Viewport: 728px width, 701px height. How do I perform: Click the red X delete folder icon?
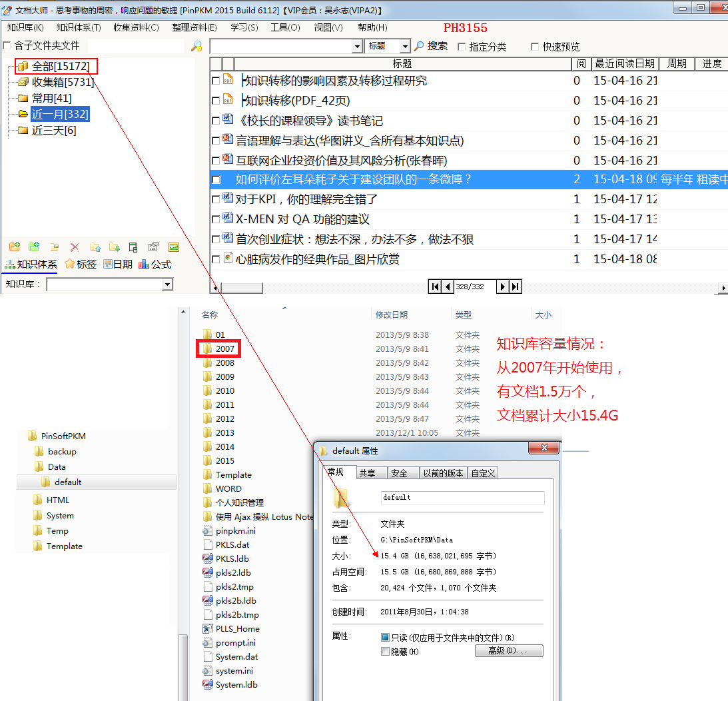[x=75, y=247]
